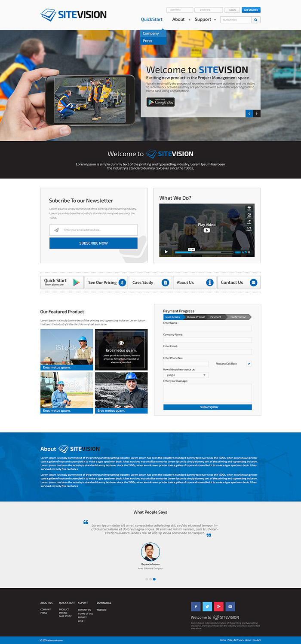
Task: Tap the Google Play badge in hero banner
Action: 160,102
